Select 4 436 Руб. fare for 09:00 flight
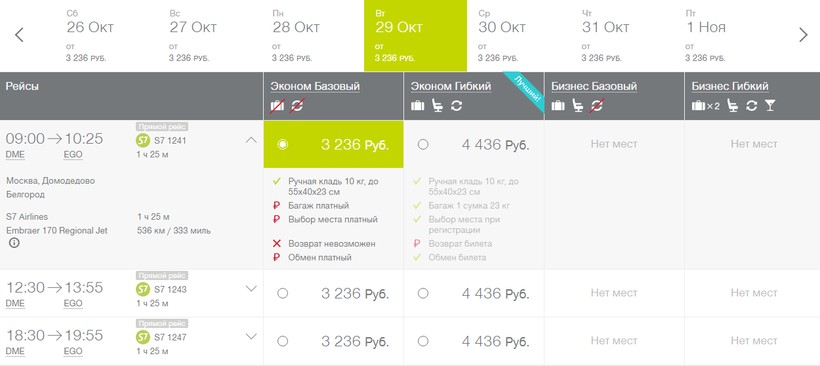This screenshot has width=820, height=366. coord(423,144)
